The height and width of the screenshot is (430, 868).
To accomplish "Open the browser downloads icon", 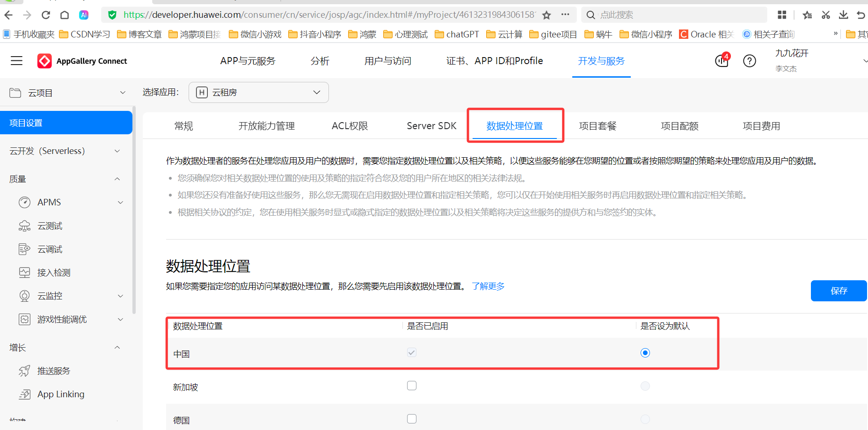I will click(x=843, y=15).
